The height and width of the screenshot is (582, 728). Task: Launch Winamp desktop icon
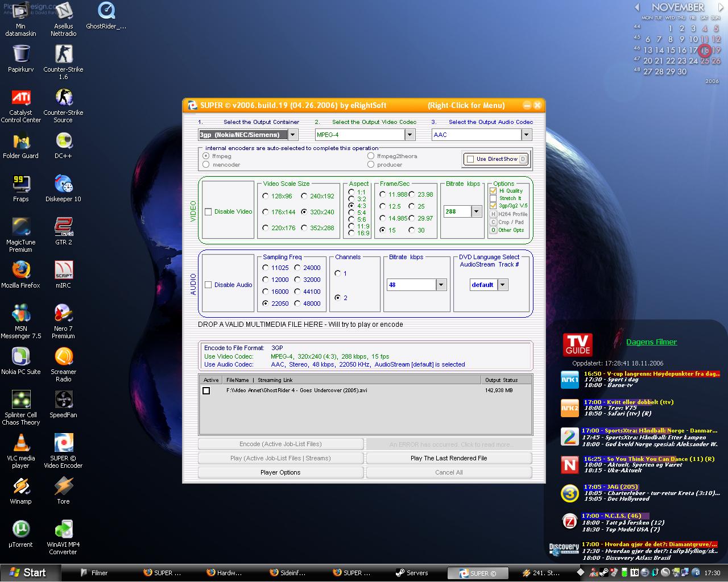coord(21,491)
